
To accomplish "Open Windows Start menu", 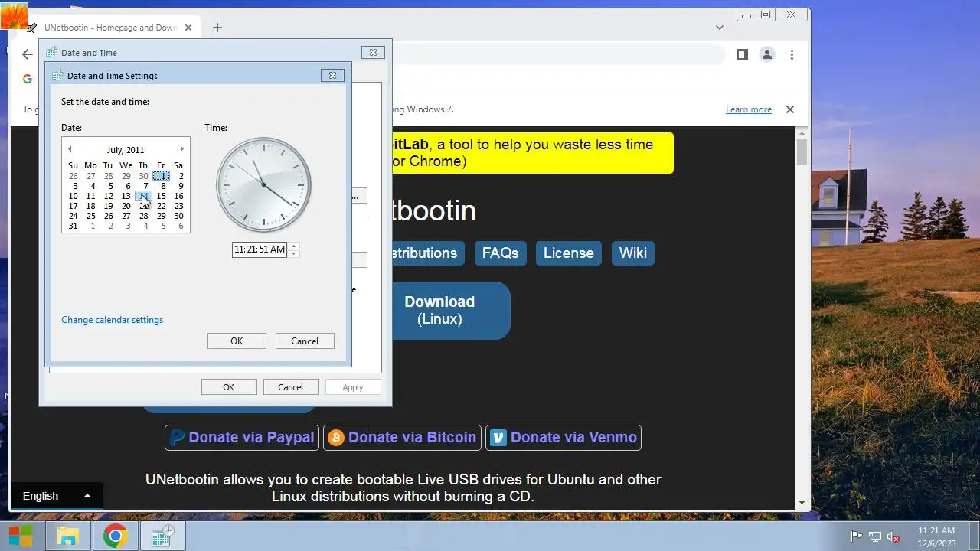I will (21, 536).
